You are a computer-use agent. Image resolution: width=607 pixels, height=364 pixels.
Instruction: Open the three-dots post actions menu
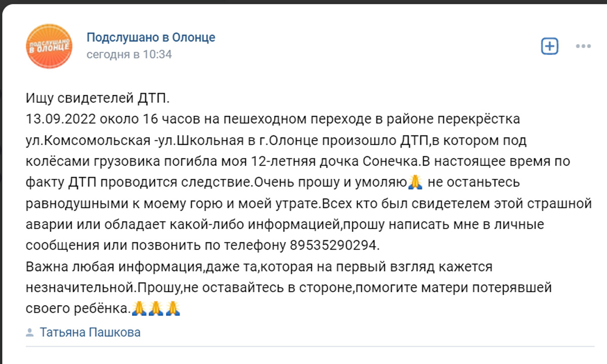pos(583,47)
